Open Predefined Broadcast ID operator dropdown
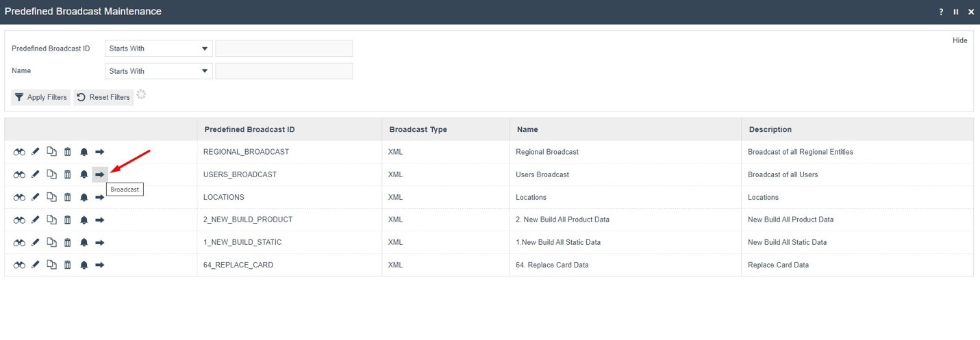 (x=159, y=49)
